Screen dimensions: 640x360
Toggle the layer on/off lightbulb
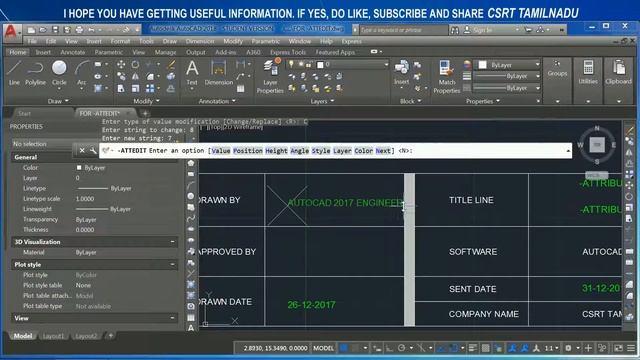pos(291,64)
